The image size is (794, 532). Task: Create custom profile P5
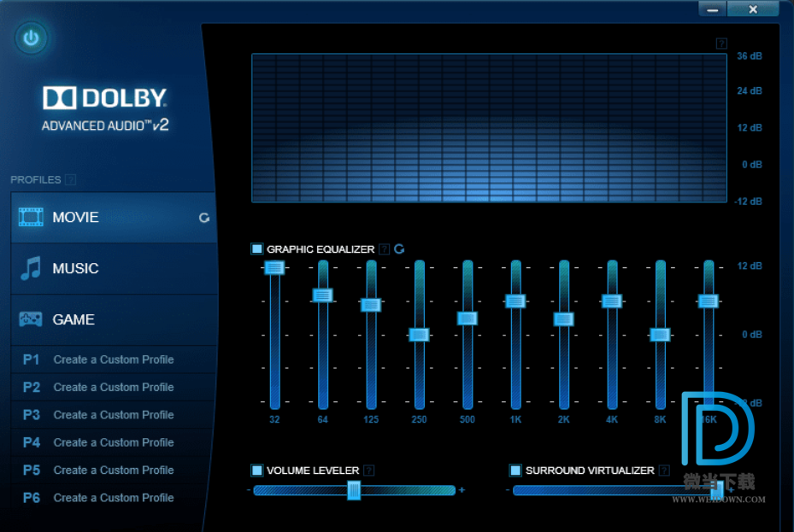[115, 471]
